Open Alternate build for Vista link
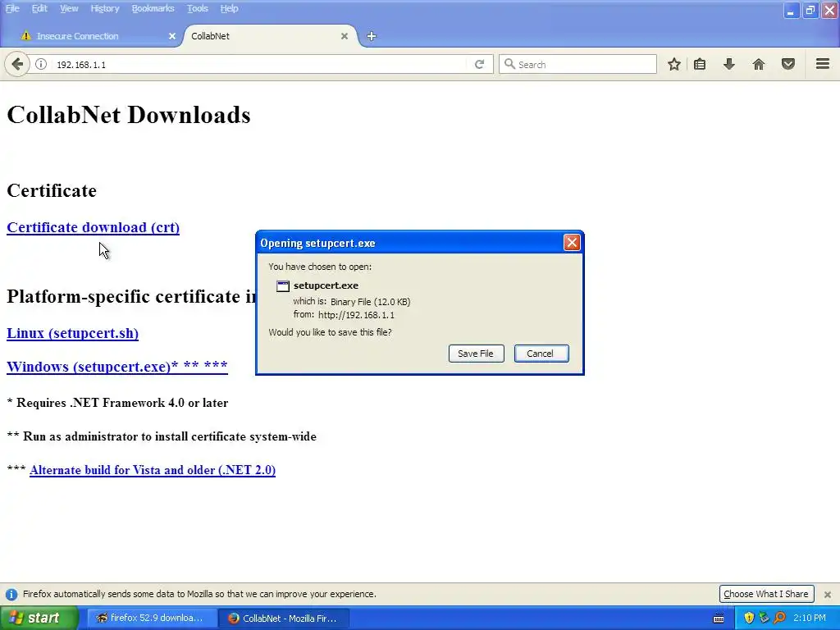The image size is (840, 630). [153, 470]
